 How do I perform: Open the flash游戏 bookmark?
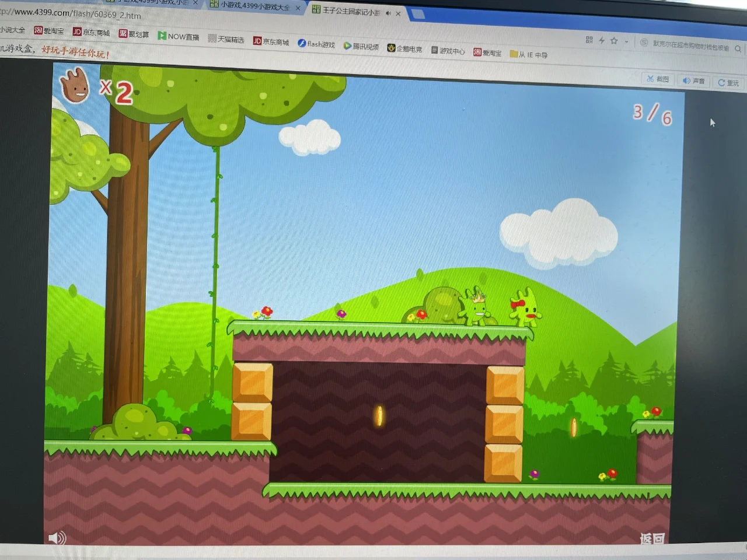[x=316, y=44]
